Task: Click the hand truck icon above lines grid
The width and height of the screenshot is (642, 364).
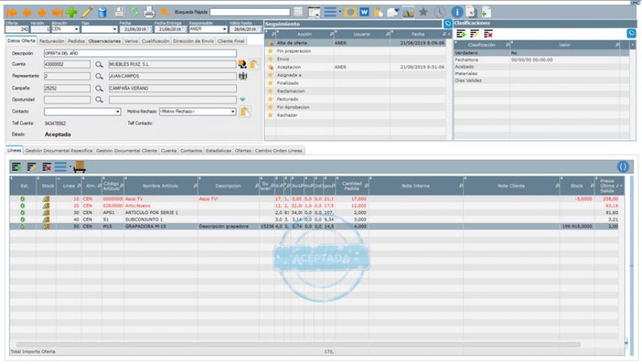Action: point(79,167)
